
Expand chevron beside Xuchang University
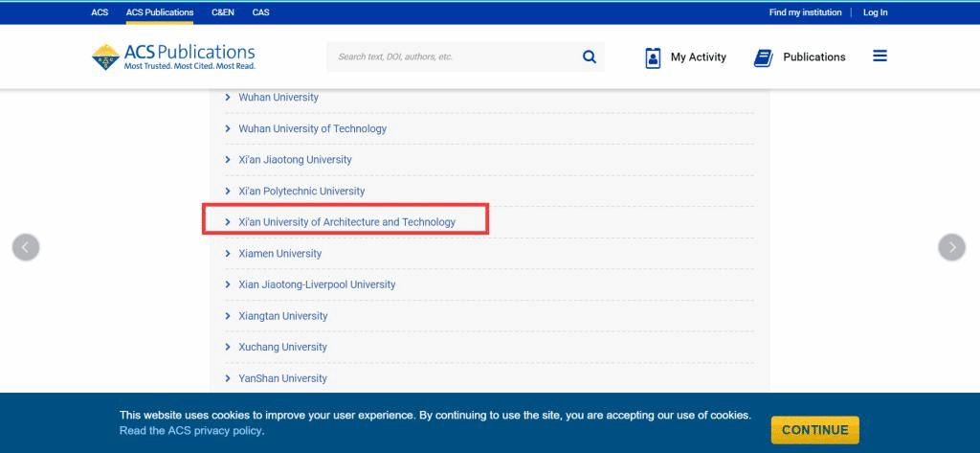(x=228, y=348)
